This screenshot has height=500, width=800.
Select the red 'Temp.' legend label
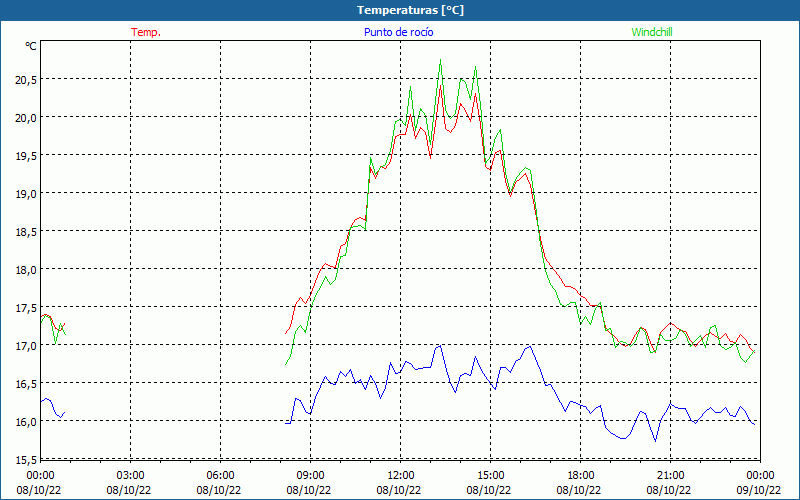(x=146, y=32)
